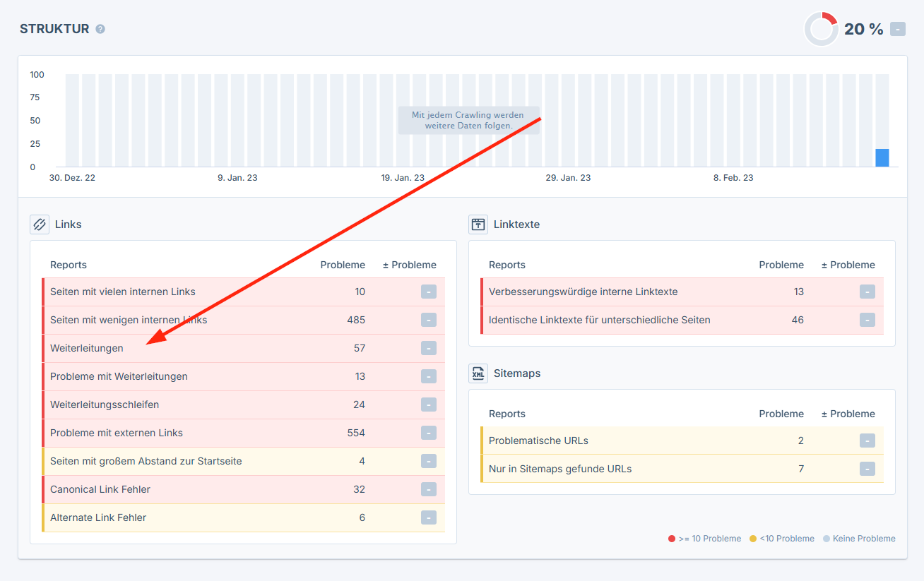The height and width of the screenshot is (581, 924).
Task: Click the change badge in the Weiterleitungen row
Action: pyautogui.click(x=428, y=348)
